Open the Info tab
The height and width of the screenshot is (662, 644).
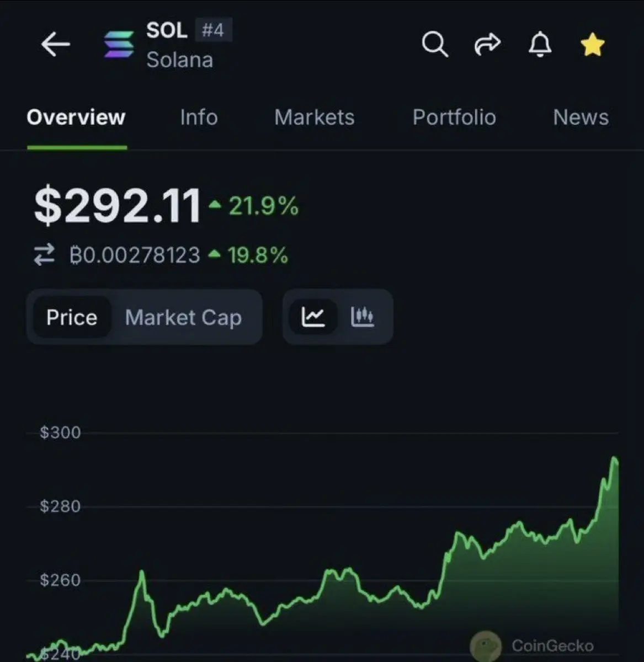tap(199, 118)
